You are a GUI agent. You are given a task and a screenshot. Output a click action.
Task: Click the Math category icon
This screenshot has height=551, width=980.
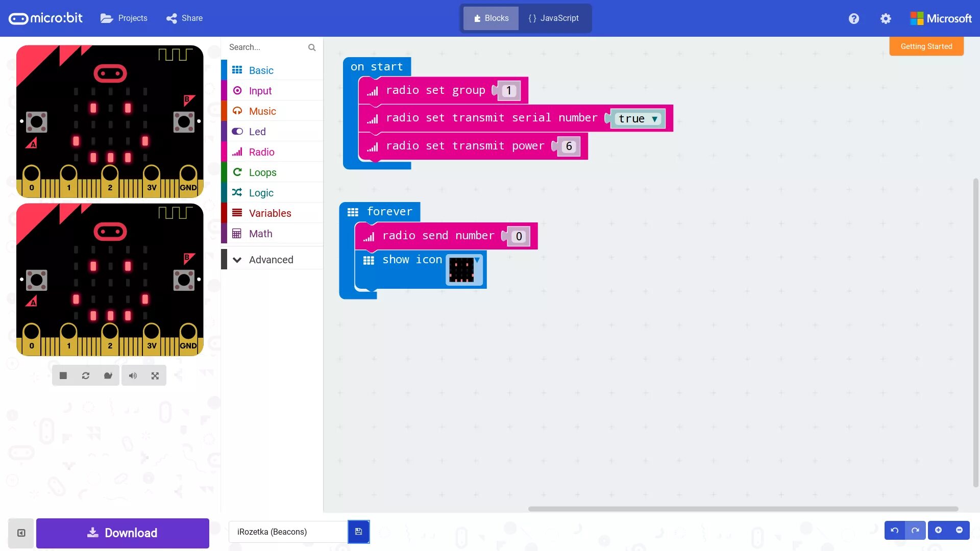(x=237, y=234)
